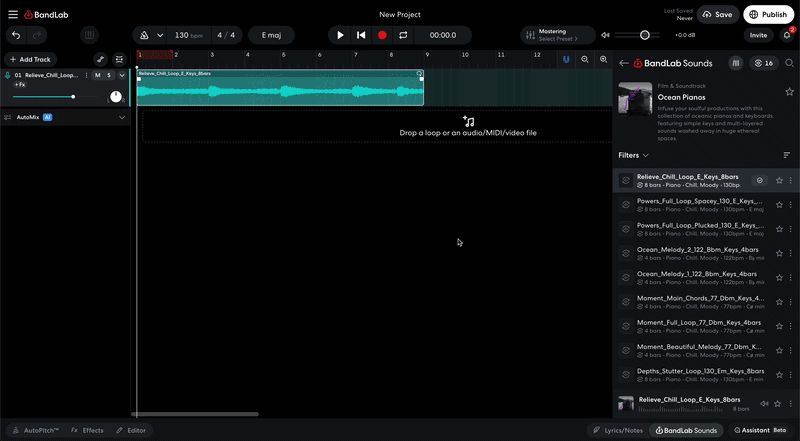800x441 pixels.
Task: Open notifications bell
Action: pos(787,35)
